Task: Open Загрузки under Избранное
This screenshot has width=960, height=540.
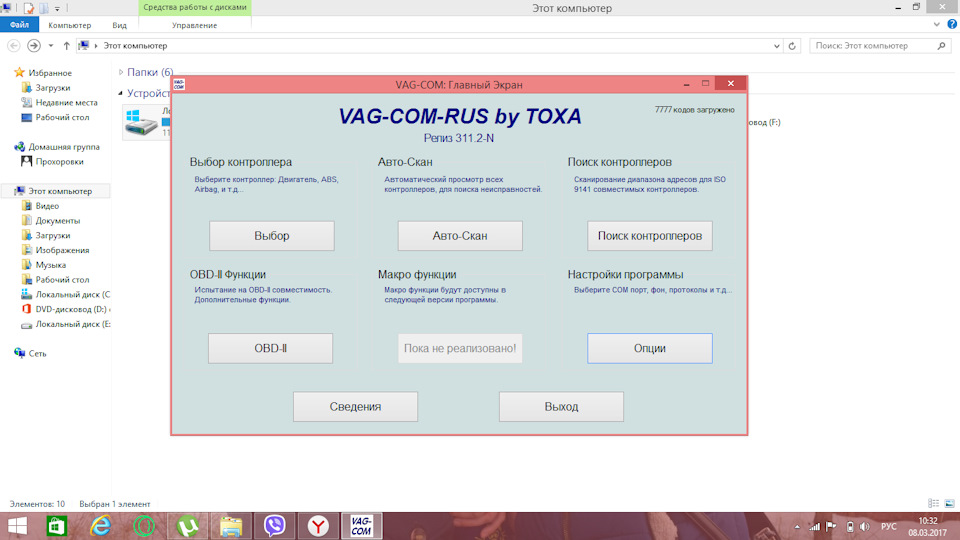Action: [53, 88]
